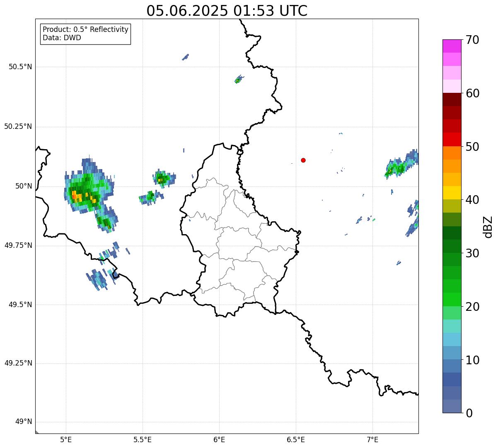This screenshot has height=448, width=498.
Task: Click the 6°E longitude label
Action: click(x=219, y=439)
